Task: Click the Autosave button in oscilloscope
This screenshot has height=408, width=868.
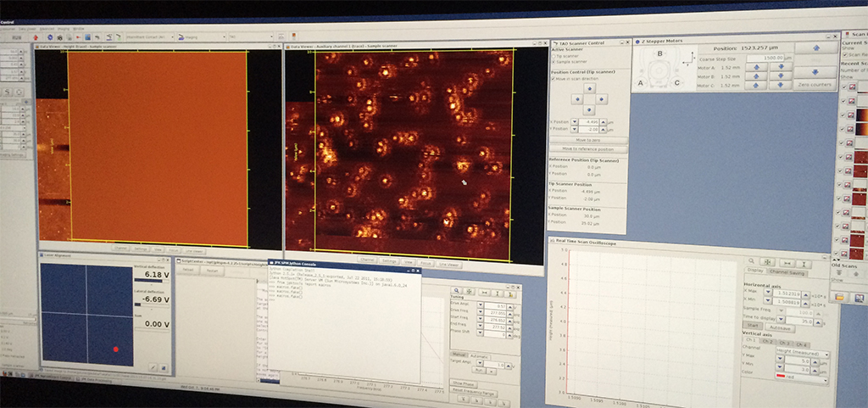Action: [782, 327]
